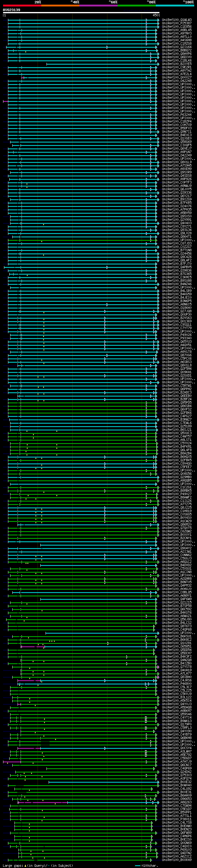Image resolution: width=197 pixels, height=868 pixels.
Task: Open the UniRef100_P63244 hit label
Action: tap(177, 115)
